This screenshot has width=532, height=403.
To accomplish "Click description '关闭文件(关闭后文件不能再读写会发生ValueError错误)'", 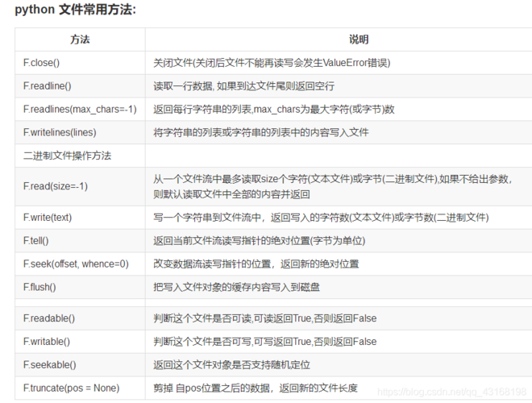I will click(272, 63).
